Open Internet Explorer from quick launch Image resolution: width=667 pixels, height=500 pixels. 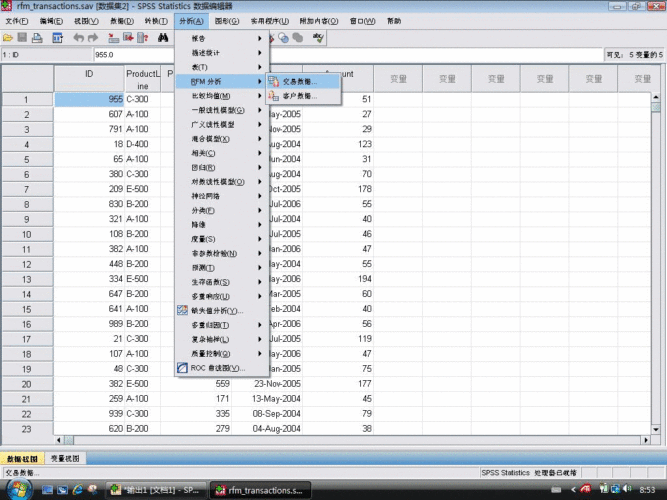(x=77, y=490)
